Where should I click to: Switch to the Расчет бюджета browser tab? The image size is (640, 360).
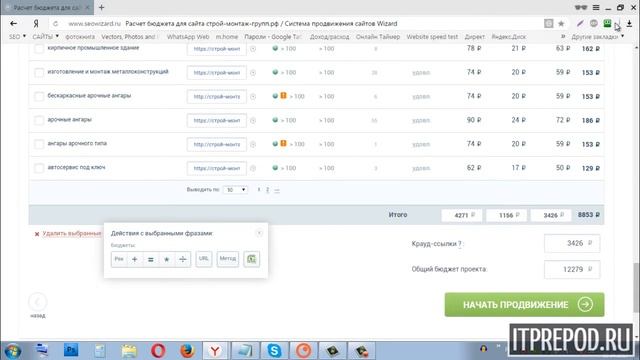(47, 7)
